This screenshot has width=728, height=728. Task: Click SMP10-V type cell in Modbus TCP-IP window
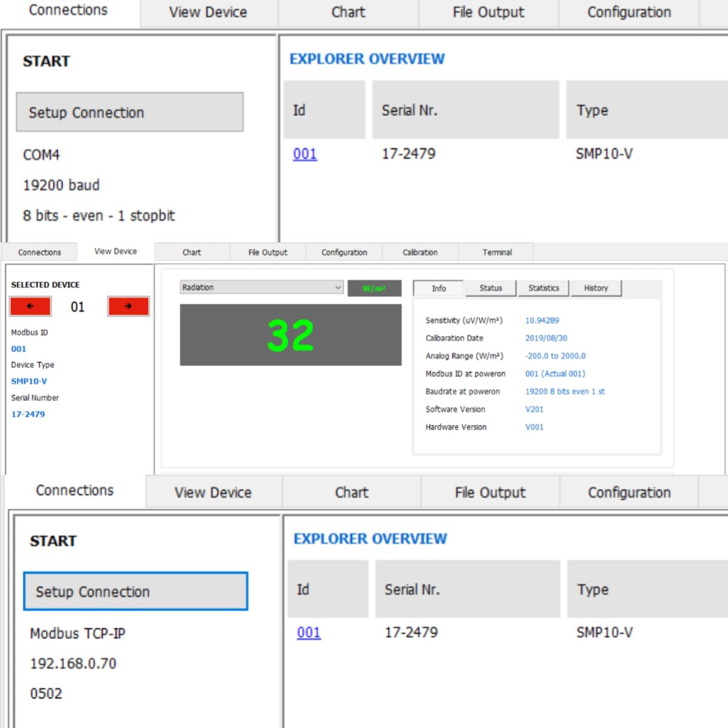605,633
